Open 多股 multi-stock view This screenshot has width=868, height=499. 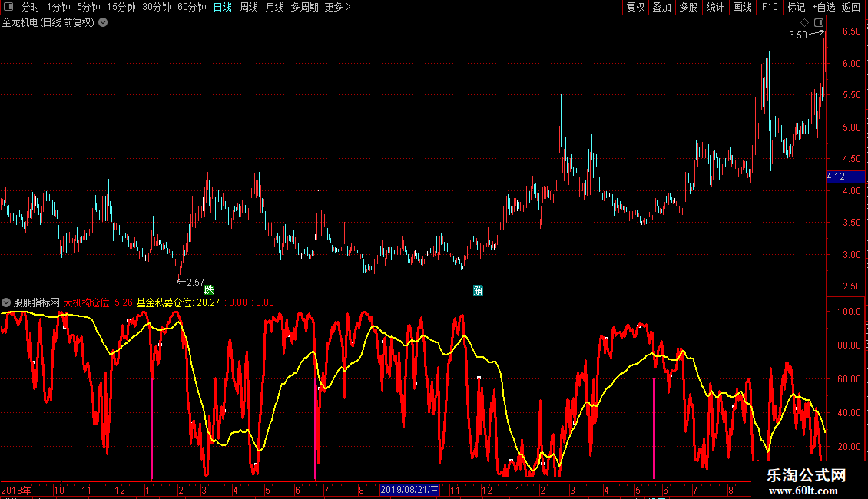pyautogui.click(x=689, y=7)
